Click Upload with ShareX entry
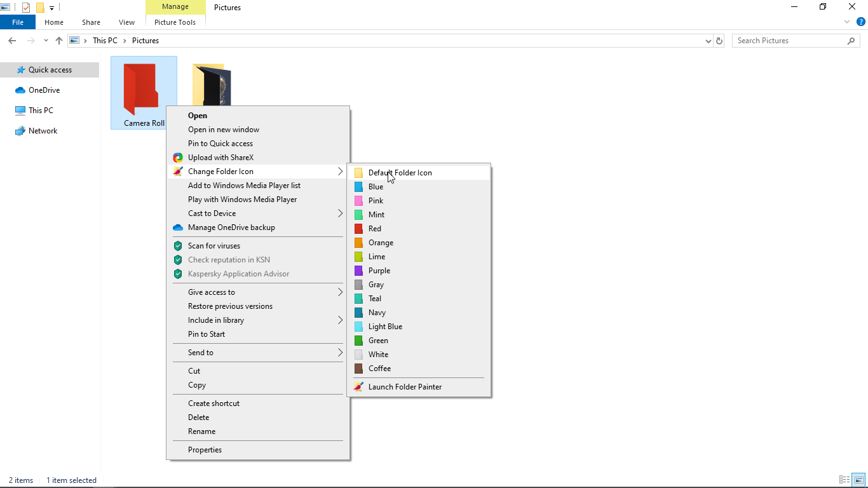Screen dimensions: 868x488 click(x=220, y=158)
